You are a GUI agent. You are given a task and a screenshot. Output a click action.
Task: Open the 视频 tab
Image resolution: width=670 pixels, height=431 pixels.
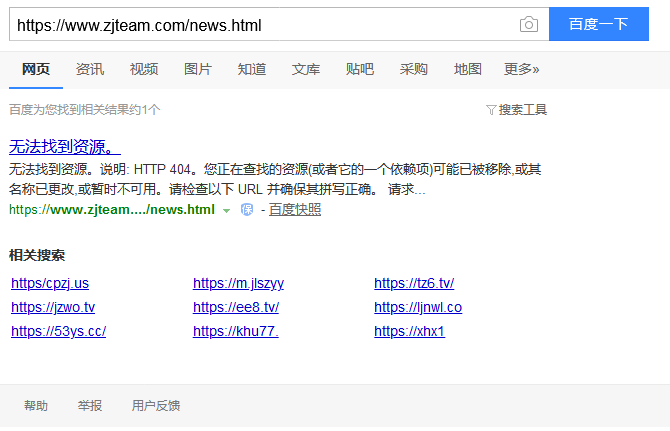click(144, 69)
